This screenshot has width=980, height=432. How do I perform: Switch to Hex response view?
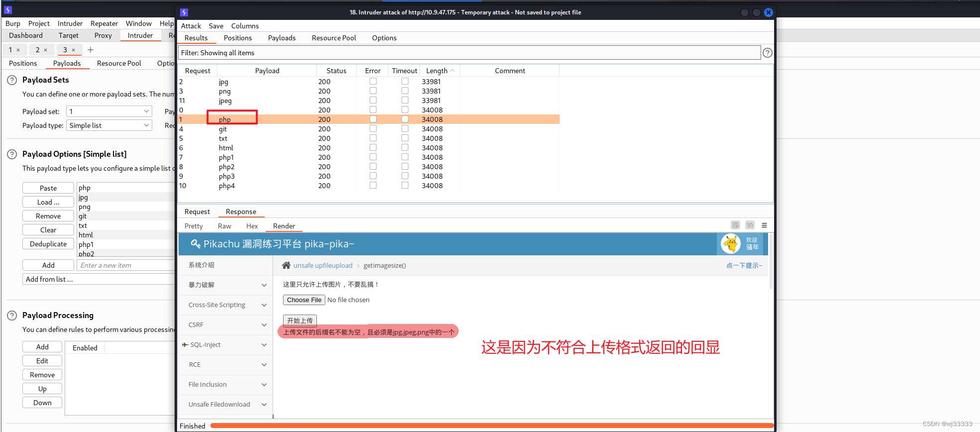point(252,226)
